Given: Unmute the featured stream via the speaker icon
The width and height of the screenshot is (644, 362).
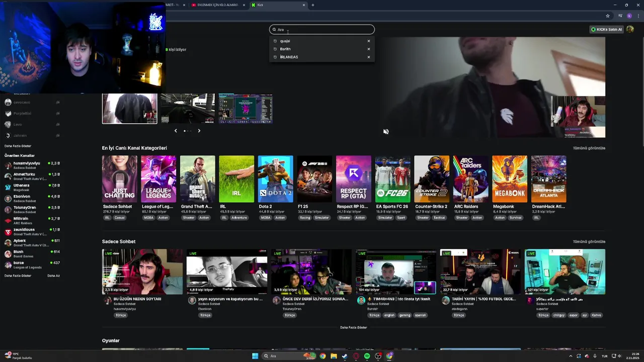Looking at the screenshot, I should tap(386, 132).
